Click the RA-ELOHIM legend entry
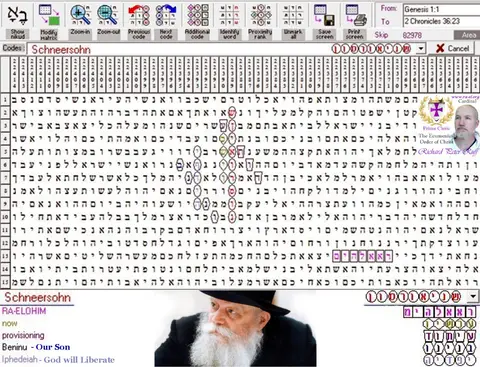The width and height of the screenshot is (480, 367). pyautogui.click(x=24, y=311)
